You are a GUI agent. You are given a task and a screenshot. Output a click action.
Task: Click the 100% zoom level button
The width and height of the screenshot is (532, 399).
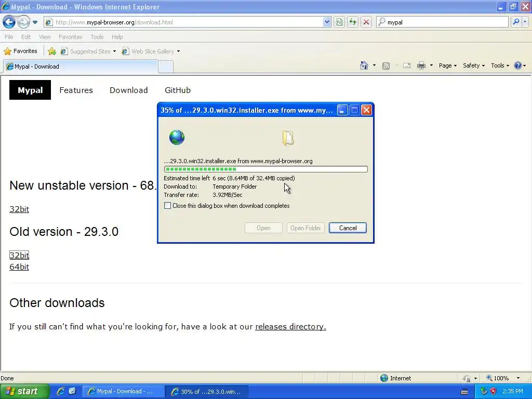(x=498, y=378)
